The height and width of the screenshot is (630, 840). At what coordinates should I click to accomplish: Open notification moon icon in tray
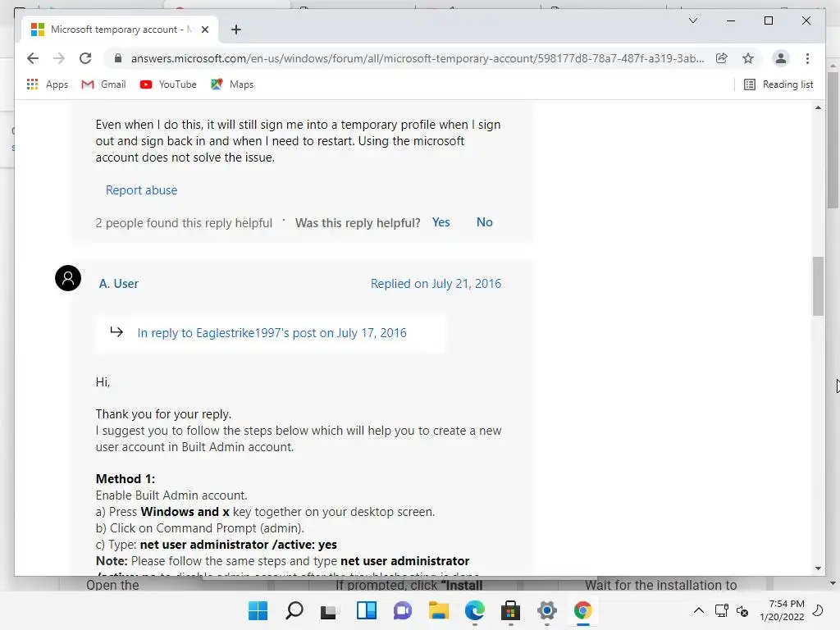(x=818, y=610)
